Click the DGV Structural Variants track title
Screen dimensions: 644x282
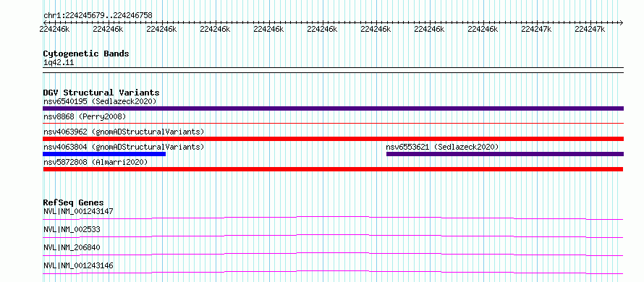click(101, 93)
